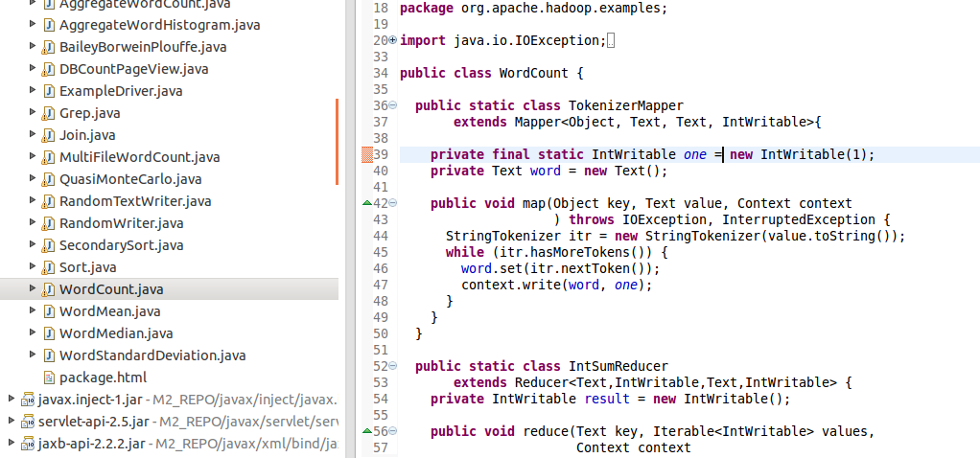Click the WordMean.java file icon
Screen dimensions: 980x458
(48, 311)
